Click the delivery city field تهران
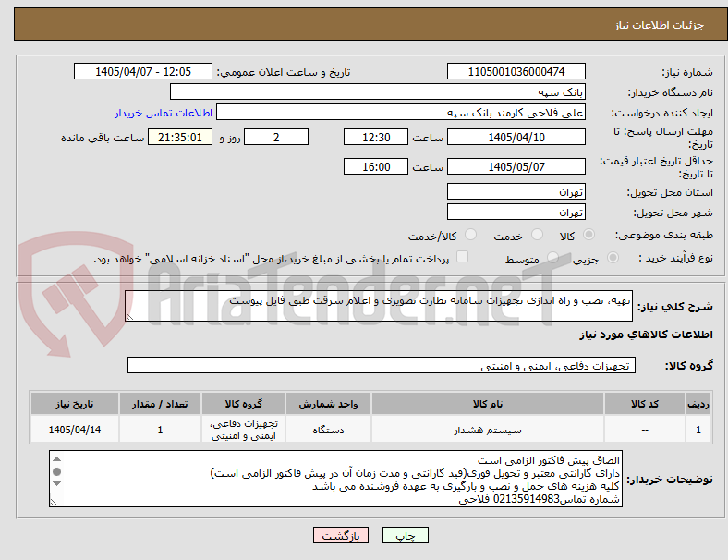 (x=516, y=213)
